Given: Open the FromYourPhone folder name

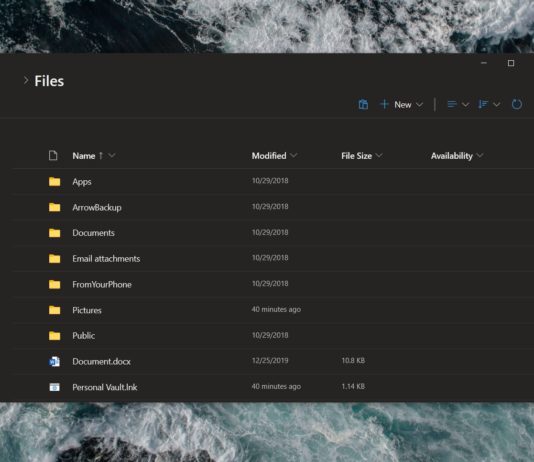Looking at the screenshot, I should point(102,285).
